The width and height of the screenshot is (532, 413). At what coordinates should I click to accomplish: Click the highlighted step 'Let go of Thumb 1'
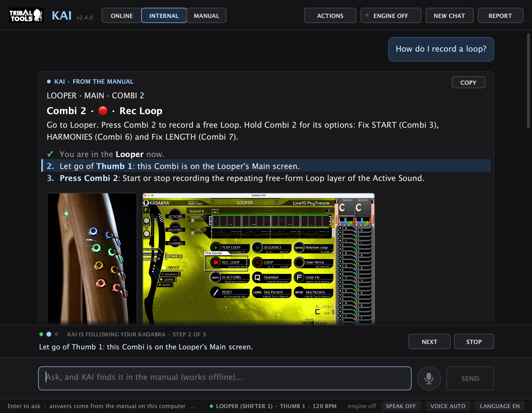point(266,166)
